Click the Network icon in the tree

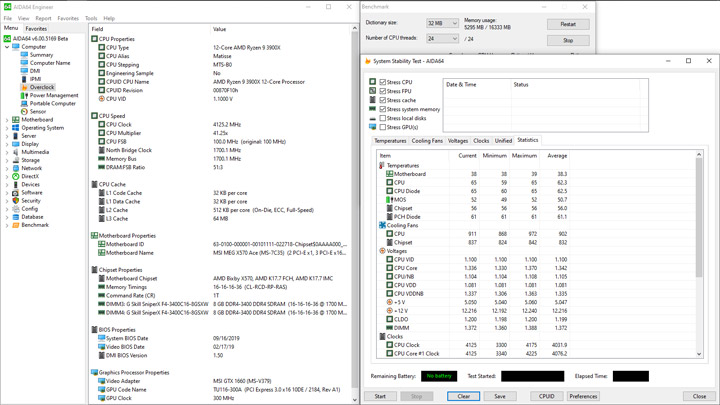(x=16, y=168)
